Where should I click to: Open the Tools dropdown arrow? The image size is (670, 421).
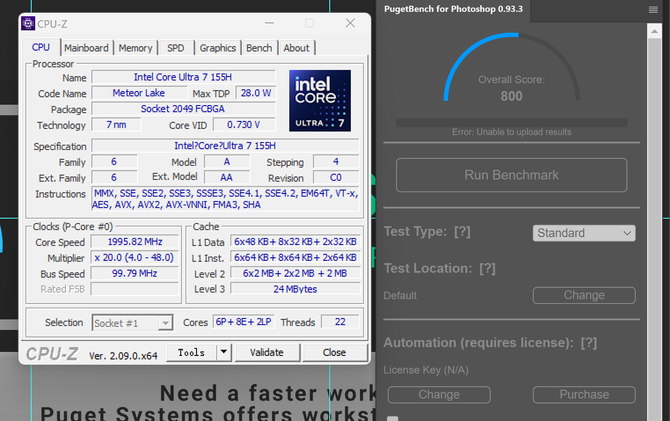coord(223,353)
